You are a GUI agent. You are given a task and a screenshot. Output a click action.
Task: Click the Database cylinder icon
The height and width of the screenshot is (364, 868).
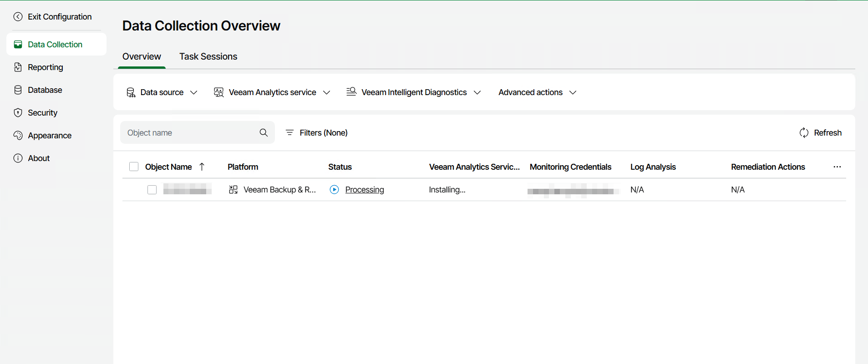[x=18, y=90]
